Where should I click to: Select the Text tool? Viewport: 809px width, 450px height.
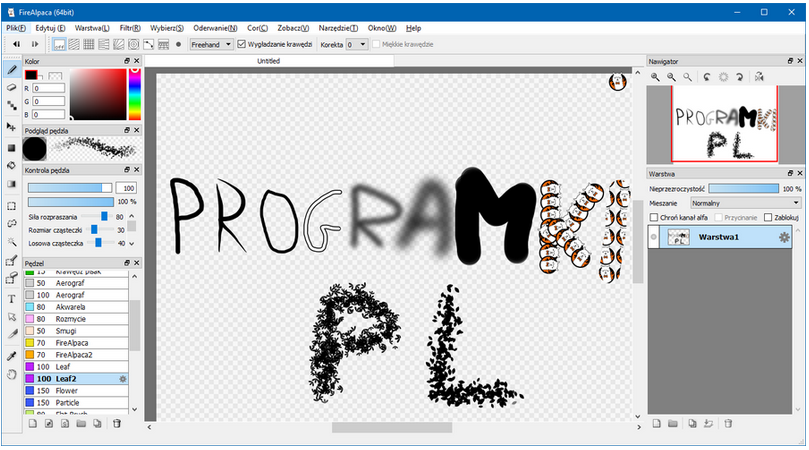click(11, 299)
